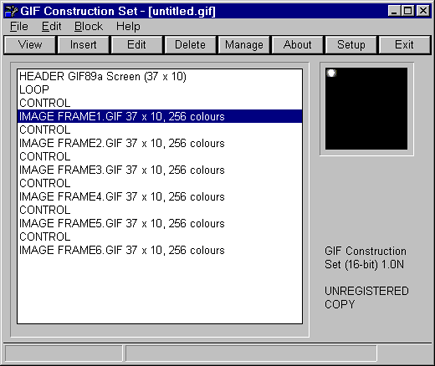
Task: Click the black frame preview thumbnail
Action: (366, 109)
